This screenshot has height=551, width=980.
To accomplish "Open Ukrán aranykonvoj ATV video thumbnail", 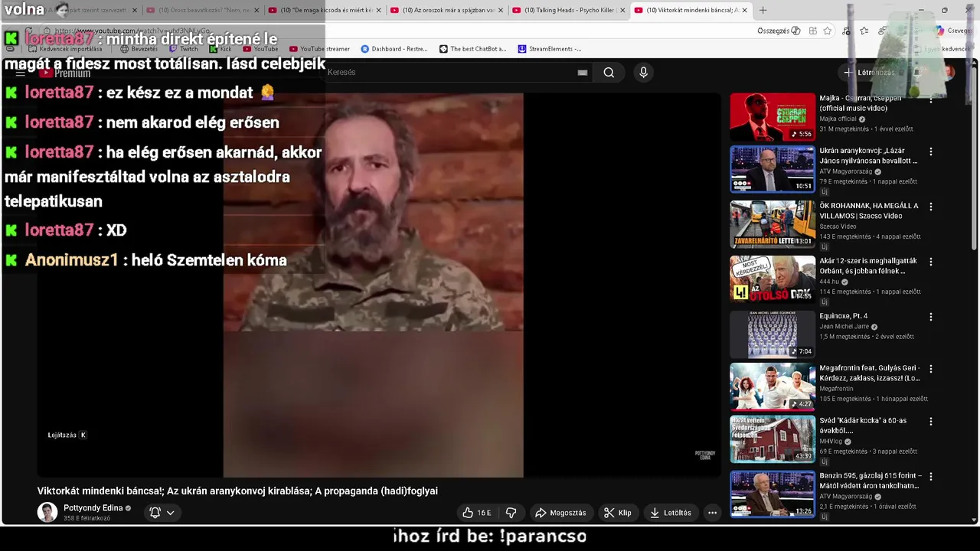I will click(773, 169).
